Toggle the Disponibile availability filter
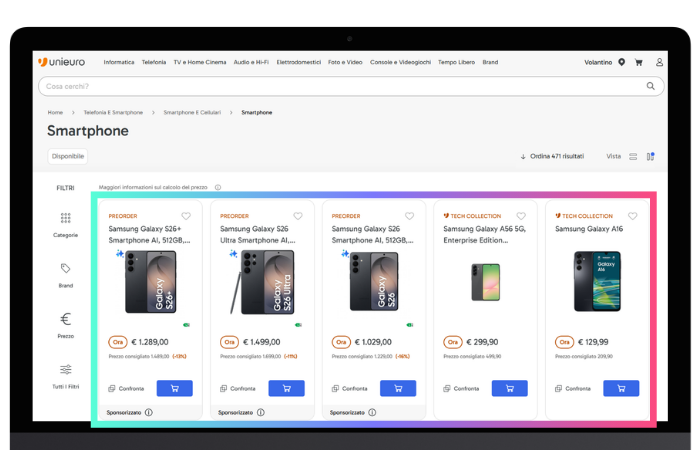The width and height of the screenshot is (700, 450). (x=68, y=156)
